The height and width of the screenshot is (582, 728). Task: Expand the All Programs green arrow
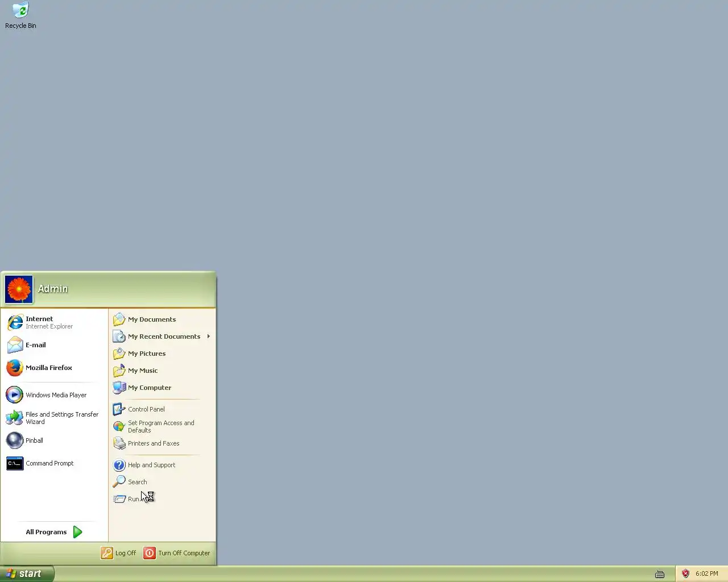[78, 532]
